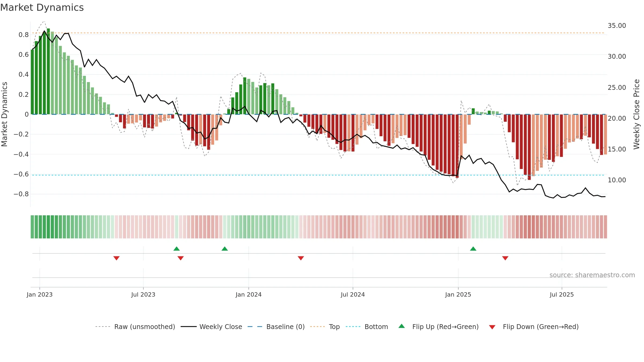The image size is (644, 362).
Task: Click the Jul 2023 x-axis label
Action: (143, 294)
